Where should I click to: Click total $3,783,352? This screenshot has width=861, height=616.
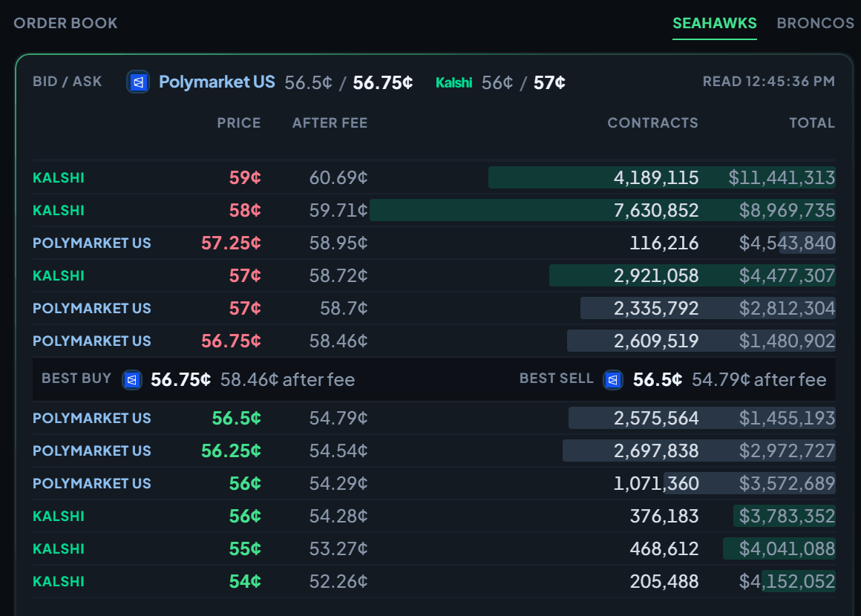(x=787, y=516)
